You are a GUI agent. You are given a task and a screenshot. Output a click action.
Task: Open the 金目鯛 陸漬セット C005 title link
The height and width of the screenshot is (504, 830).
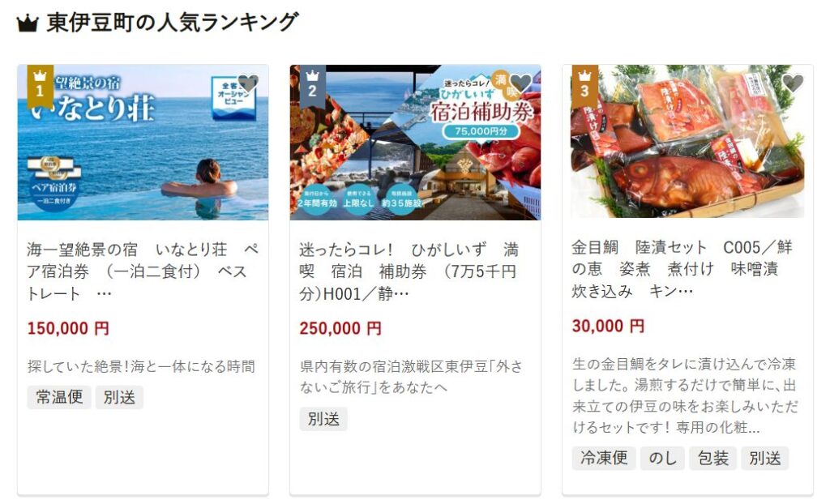pyautogui.click(x=682, y=269)
